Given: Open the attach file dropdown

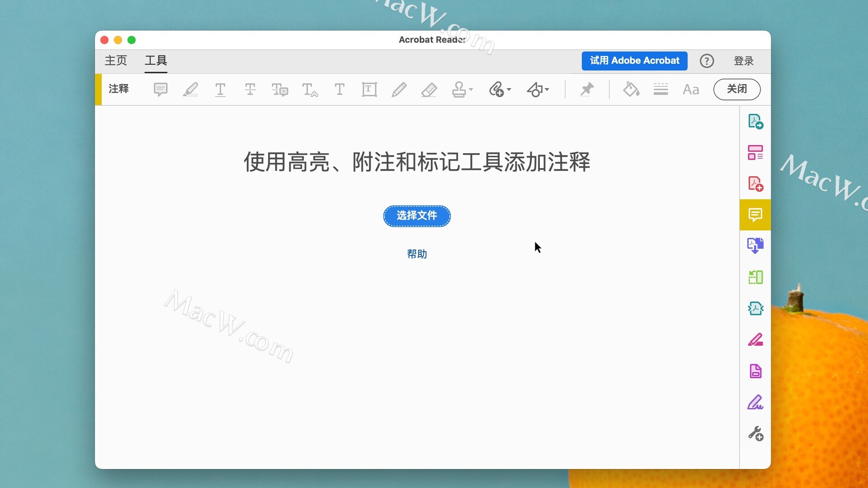Looking at the screenshot, I should (x=500, y=89).
